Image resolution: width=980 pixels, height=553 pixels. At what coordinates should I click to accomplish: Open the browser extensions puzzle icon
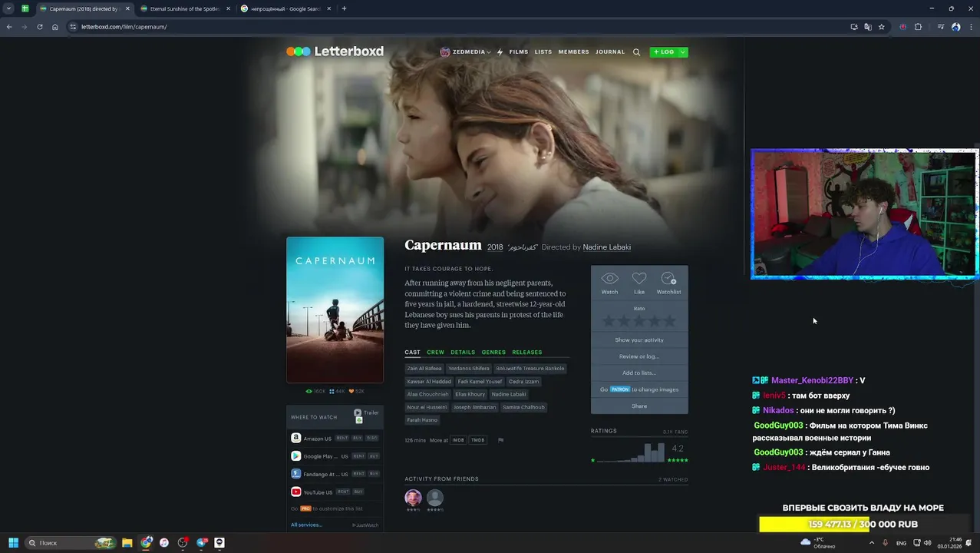coord(918,27)
